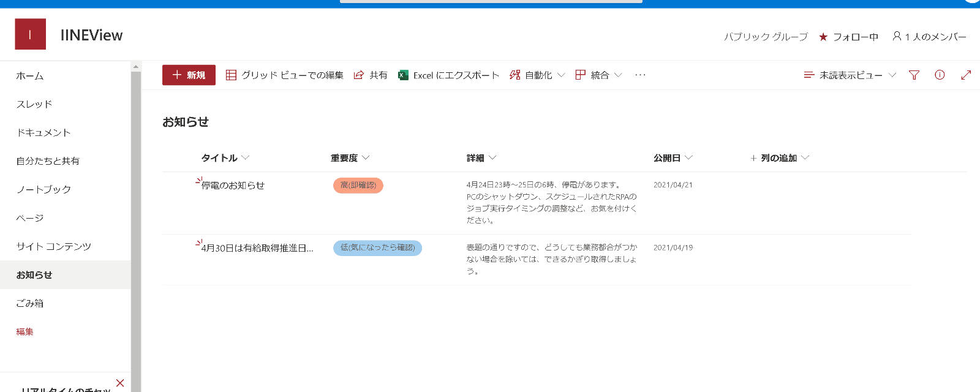Viewport: 980px width, 392px height.
Task: Open the 公開日 column header menu
Action: (673, 157)
